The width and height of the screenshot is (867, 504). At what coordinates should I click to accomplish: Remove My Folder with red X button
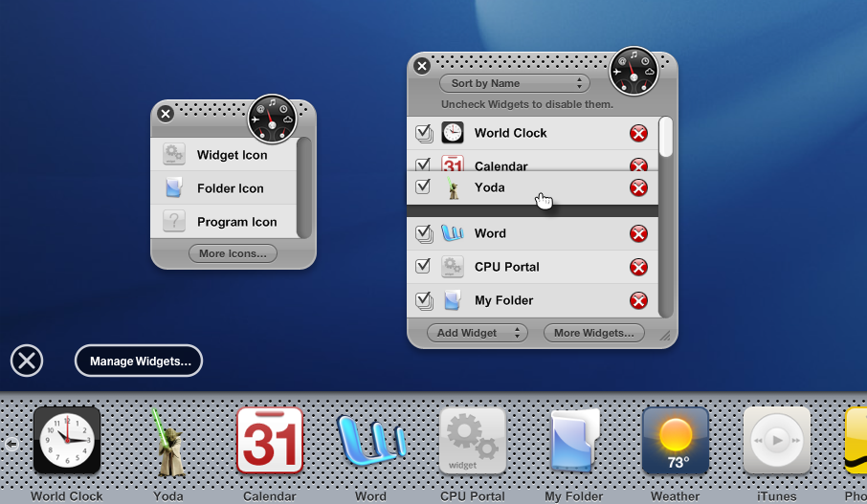point(638,300)
